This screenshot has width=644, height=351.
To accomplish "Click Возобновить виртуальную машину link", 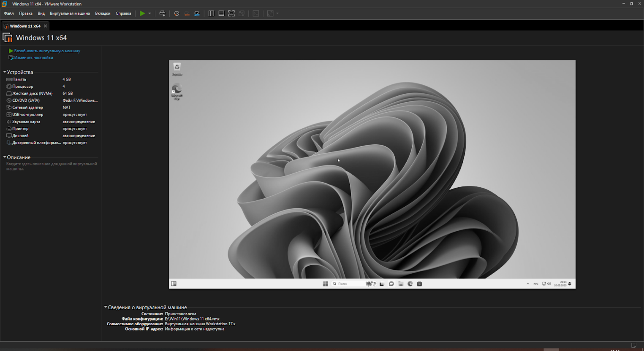I will [x=47, y=51].
